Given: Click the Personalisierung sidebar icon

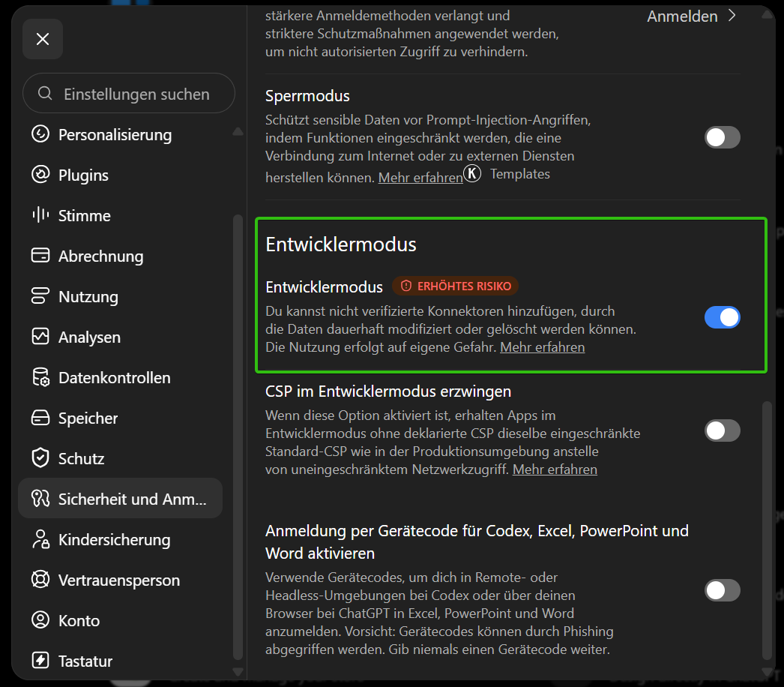Looking at the screenshot, I should [x=40, y=134].
